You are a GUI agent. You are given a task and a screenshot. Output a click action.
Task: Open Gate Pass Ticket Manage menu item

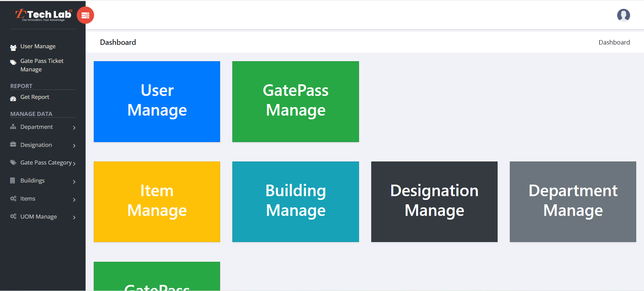(x=42, y=65)
